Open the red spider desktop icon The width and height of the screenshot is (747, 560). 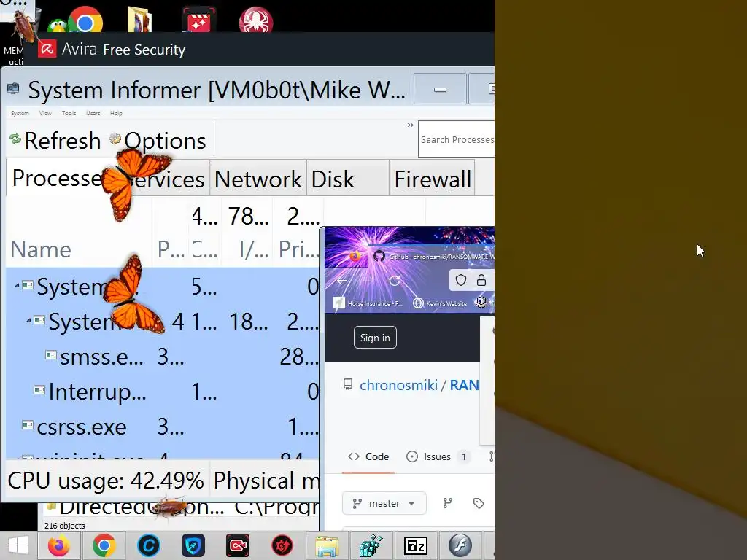pyautogui.click(x=256, y=20)
